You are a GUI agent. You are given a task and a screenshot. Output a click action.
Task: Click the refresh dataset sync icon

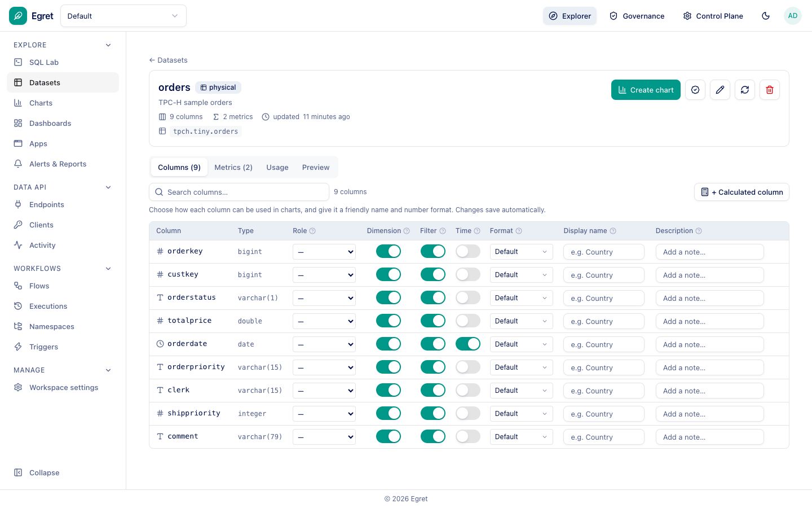745,90
